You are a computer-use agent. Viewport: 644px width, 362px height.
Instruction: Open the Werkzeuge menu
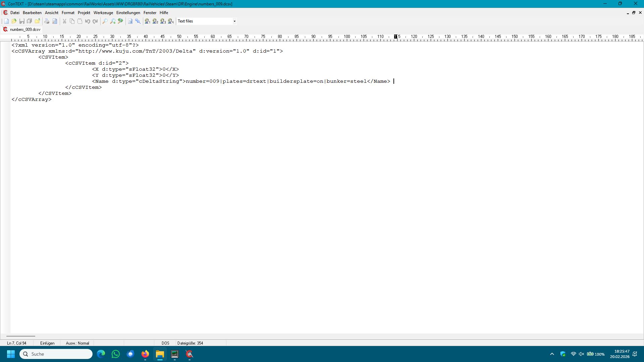click(103, 13)
